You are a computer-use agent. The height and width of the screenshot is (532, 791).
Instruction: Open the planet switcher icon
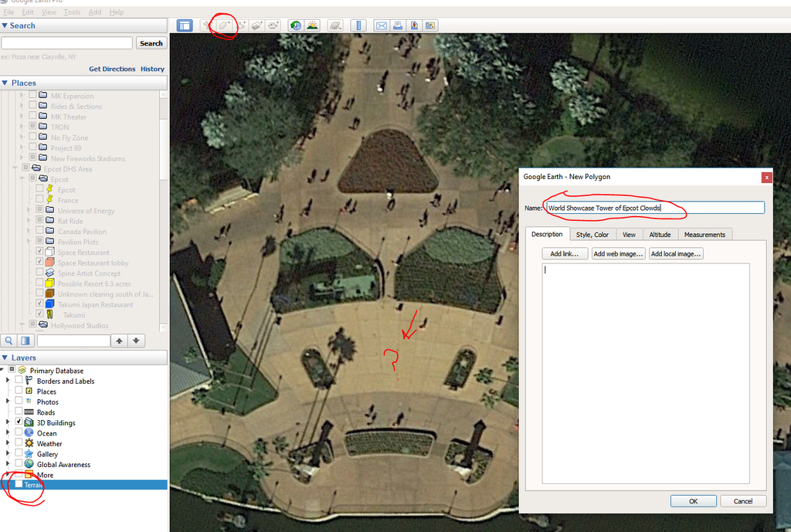[334, 25]
